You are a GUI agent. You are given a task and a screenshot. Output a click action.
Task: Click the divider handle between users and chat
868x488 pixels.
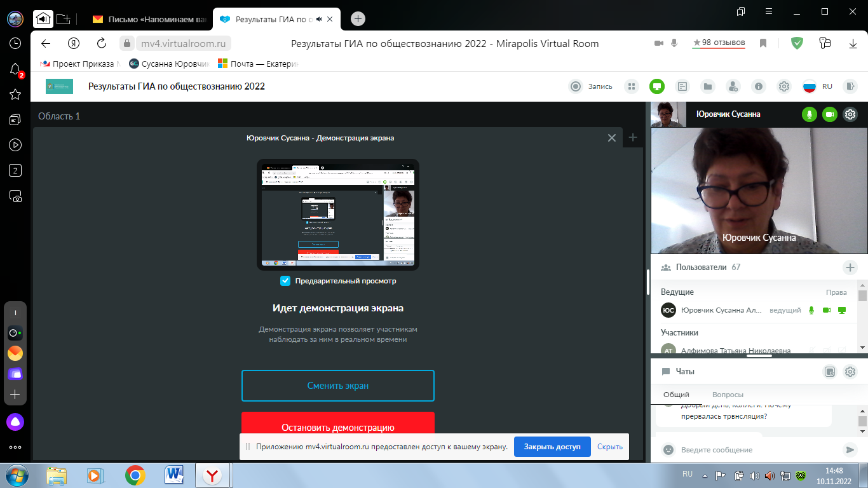pos(759,356)
